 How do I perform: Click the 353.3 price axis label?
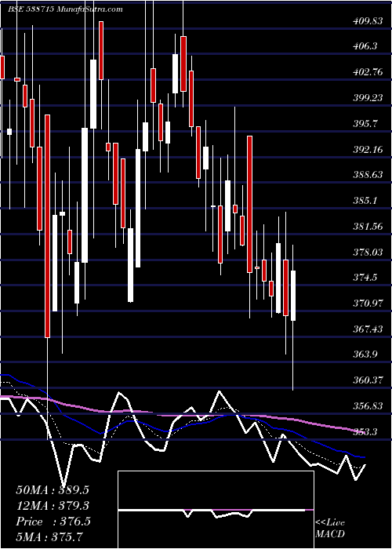coord(365,431)
